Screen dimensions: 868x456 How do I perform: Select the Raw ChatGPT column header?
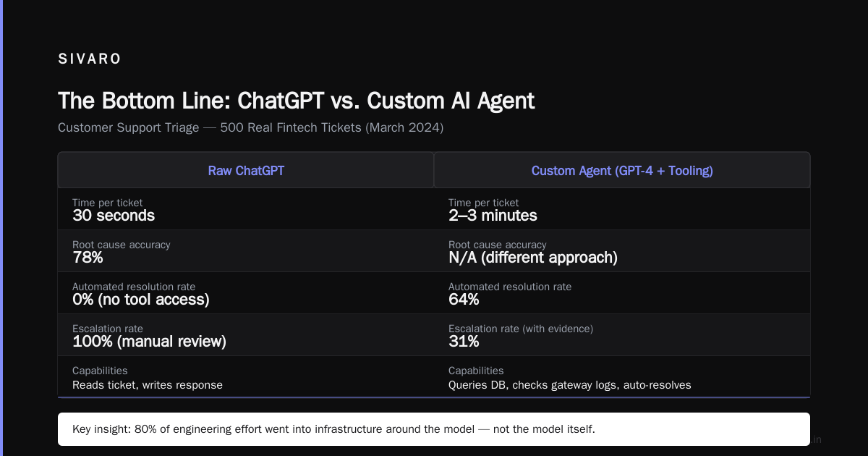[x=246, y=170]
